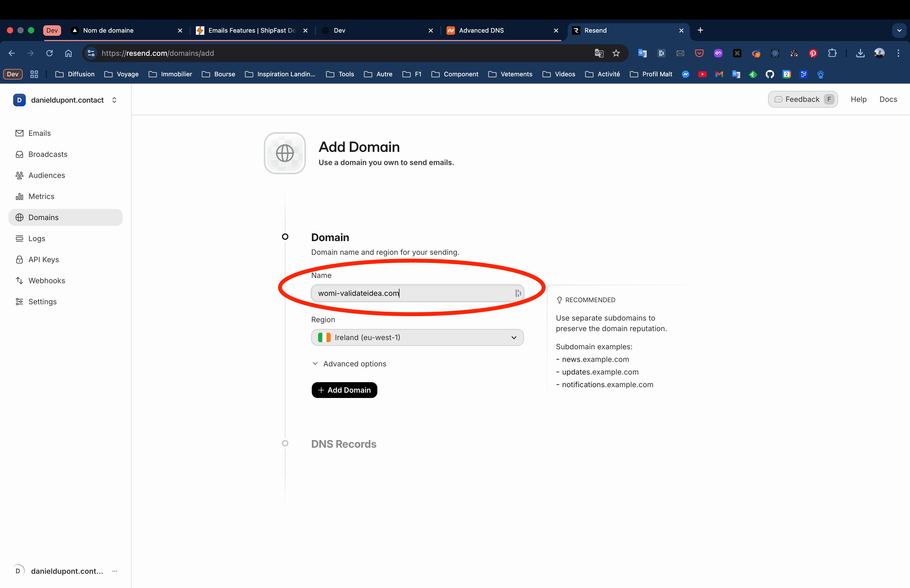
Task: Open the Pocket extension icon
Action: click(699, 53)
